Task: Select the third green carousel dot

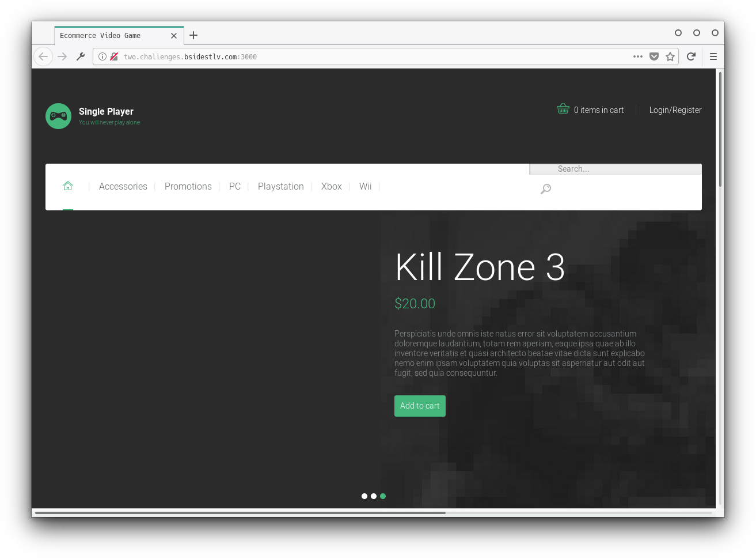Action: 383,496
